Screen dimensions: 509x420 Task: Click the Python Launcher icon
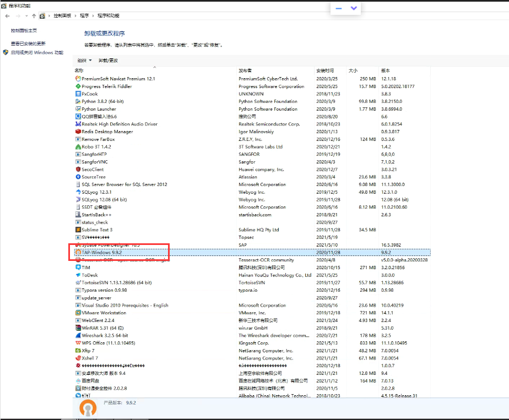pyautogui.click(x=78, y=109)
